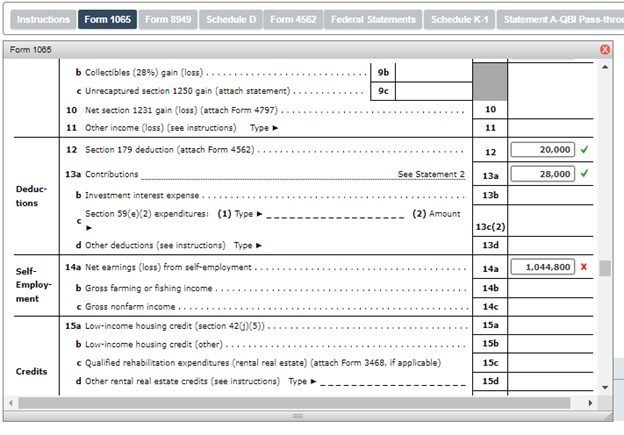Click the 'See Statement 2' text
The width and height of the screenshot is (624, 435).
[x=431, y=174]
